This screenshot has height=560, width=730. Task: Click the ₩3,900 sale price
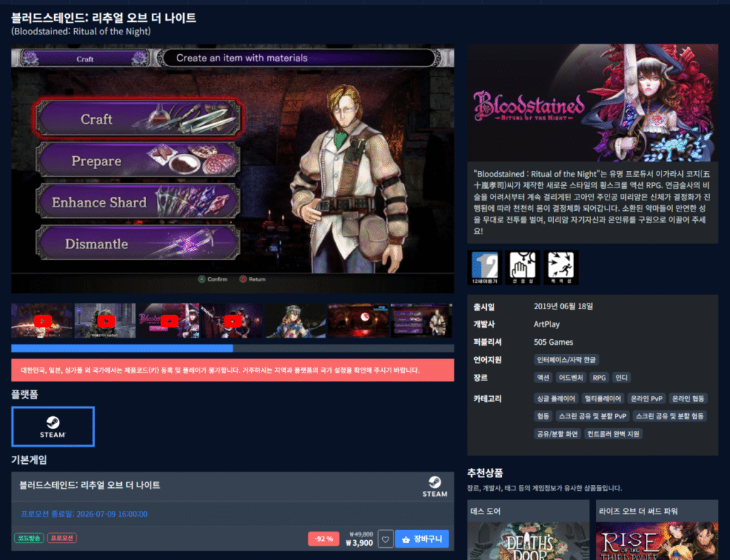click(359, 543)
